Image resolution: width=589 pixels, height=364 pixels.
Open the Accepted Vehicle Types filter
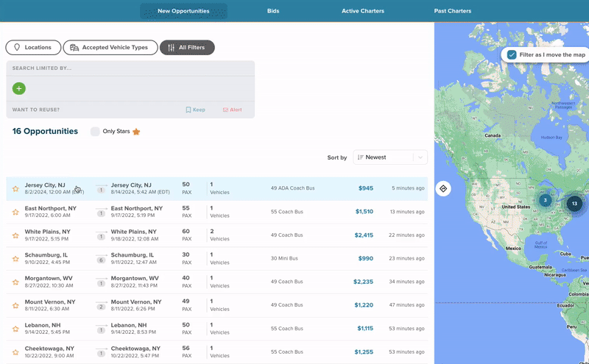(x=110, y=48)
